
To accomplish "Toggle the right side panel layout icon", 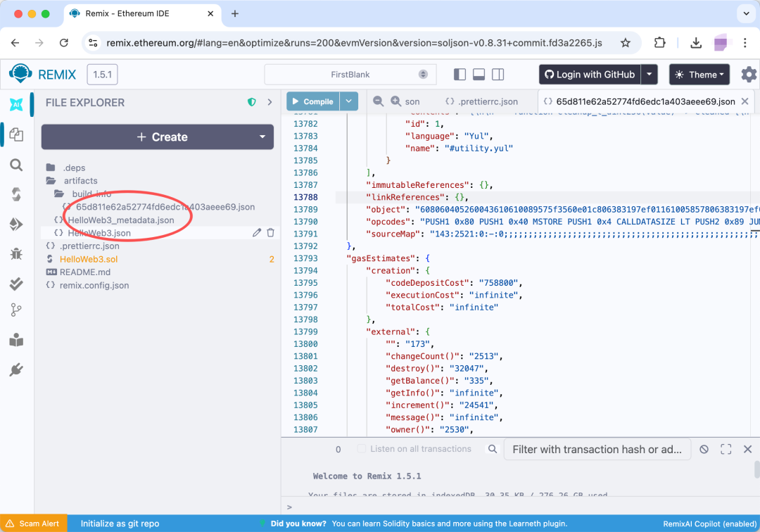I will [498, 74].
